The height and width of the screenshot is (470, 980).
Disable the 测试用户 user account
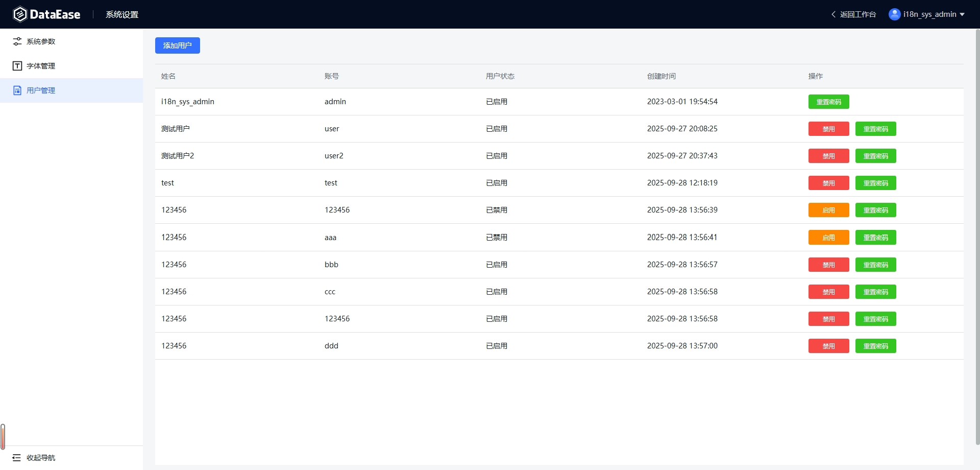(x=829, y=129)
